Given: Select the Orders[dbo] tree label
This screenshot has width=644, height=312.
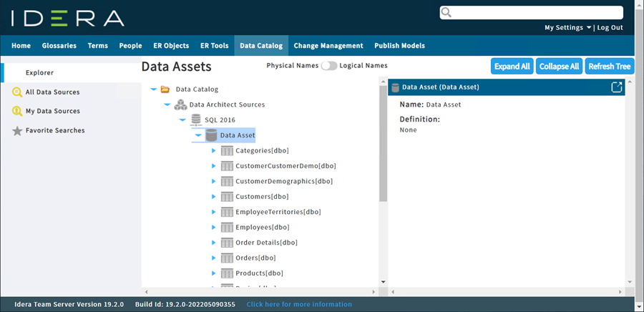Looking at the screenshot, I should (x=255, y=258).
